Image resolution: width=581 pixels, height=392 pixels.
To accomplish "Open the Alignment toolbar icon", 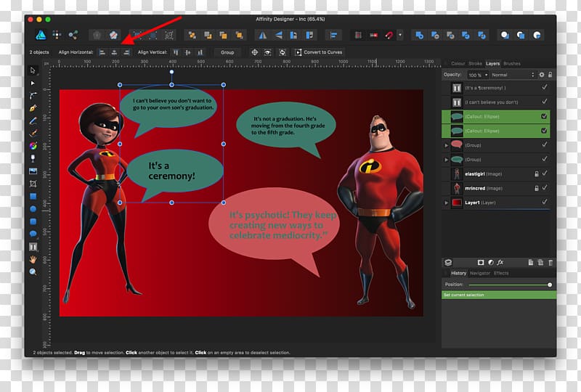I will (333, 35).
